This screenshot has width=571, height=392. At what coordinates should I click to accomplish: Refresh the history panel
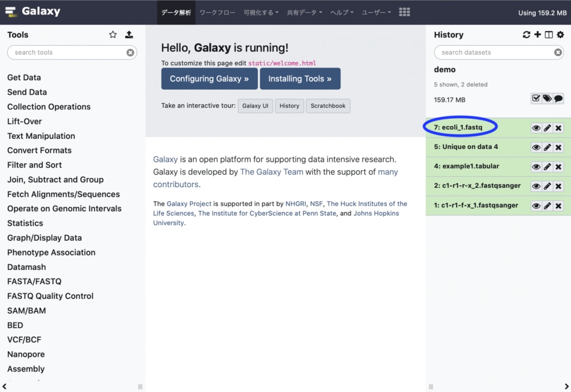pos(526,35)
